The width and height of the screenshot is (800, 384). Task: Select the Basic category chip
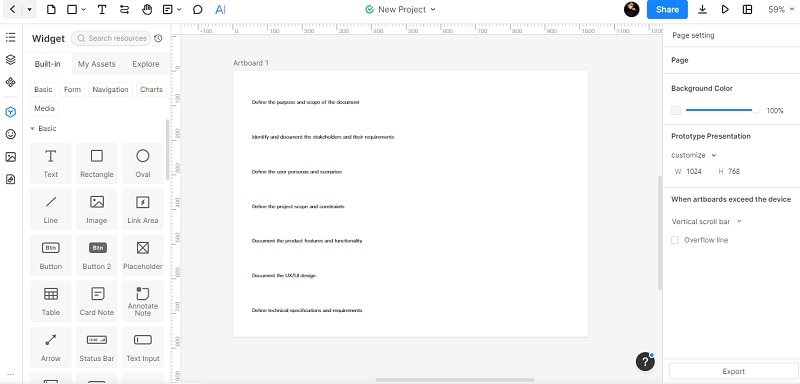pos(43,89)
